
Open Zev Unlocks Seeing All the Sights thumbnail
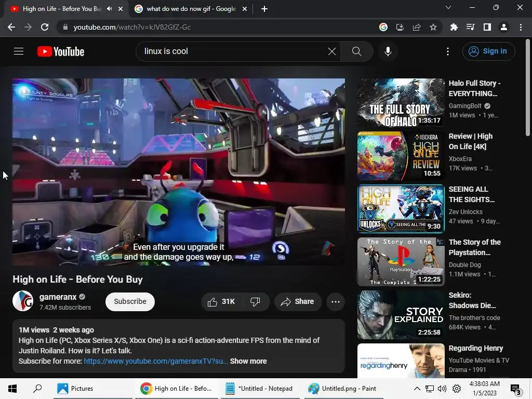coord(401,209)
